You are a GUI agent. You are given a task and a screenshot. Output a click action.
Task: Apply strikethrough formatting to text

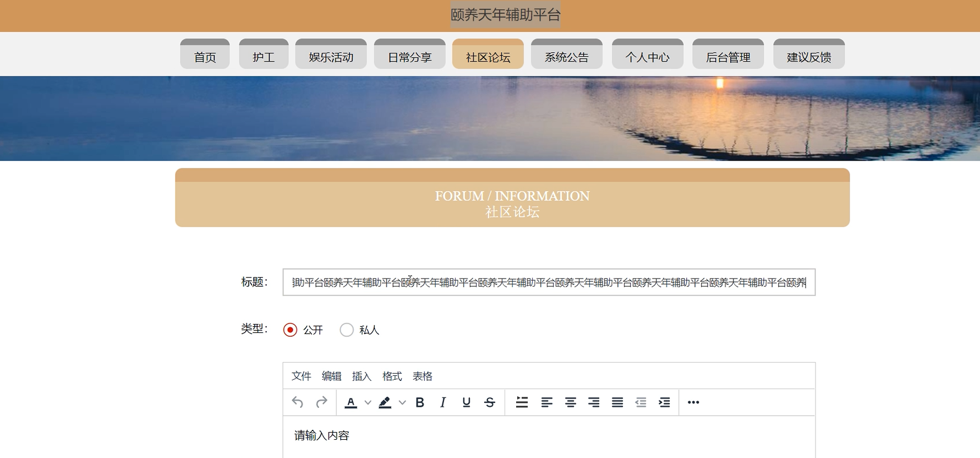coord(490,402)
